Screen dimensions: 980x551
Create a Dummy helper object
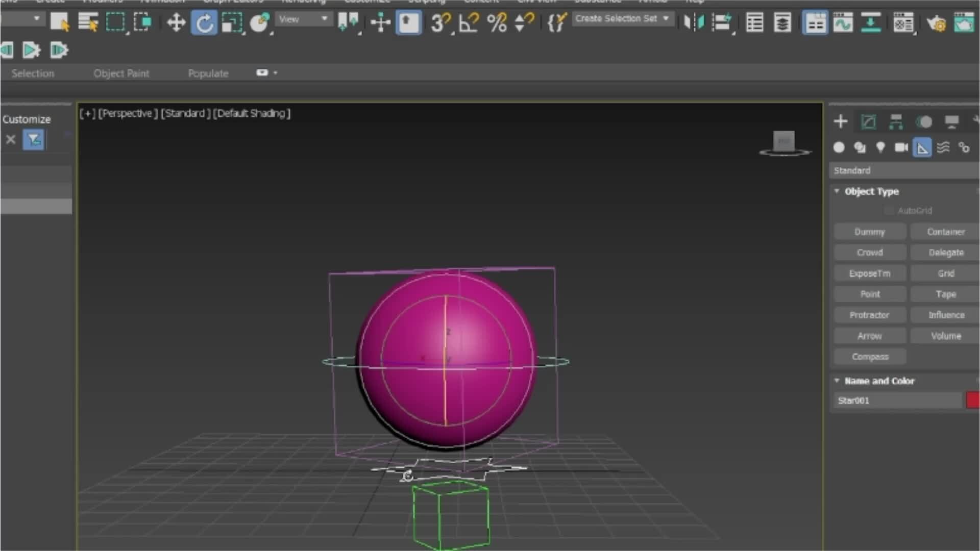(869, 231)
